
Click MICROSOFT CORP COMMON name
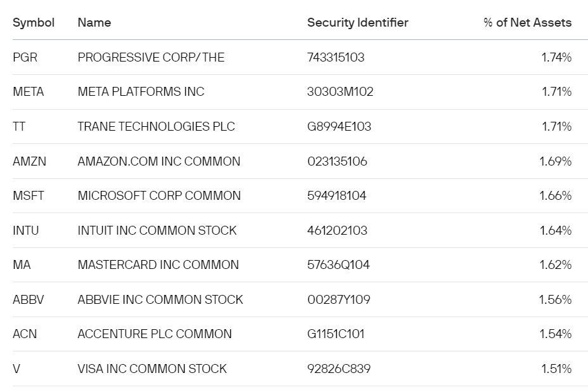click(x=159, y=196)
